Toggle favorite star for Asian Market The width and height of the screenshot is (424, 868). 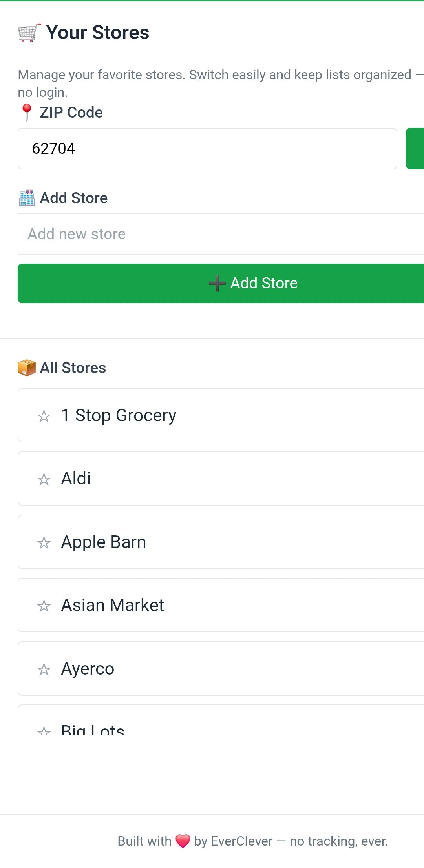click(44, 606)
